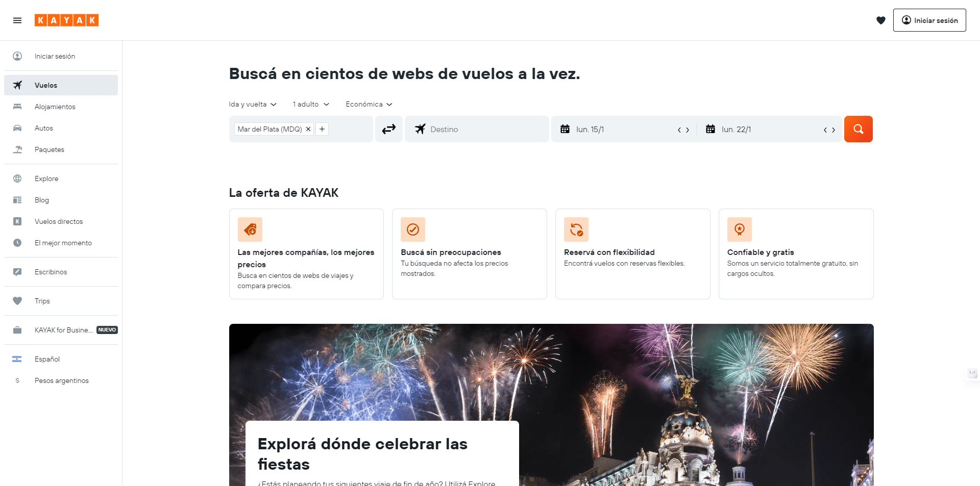Open Vuelos directos from the sidebar

point(58,221)
